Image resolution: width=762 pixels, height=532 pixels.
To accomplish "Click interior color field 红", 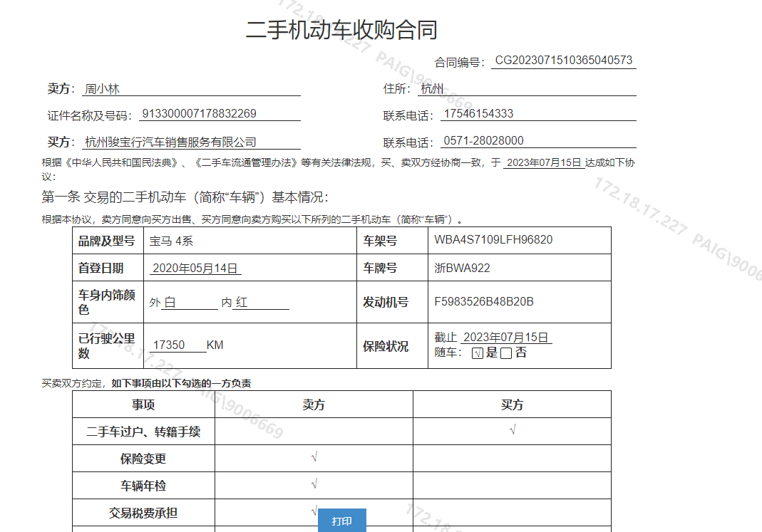I will point(261,303).
